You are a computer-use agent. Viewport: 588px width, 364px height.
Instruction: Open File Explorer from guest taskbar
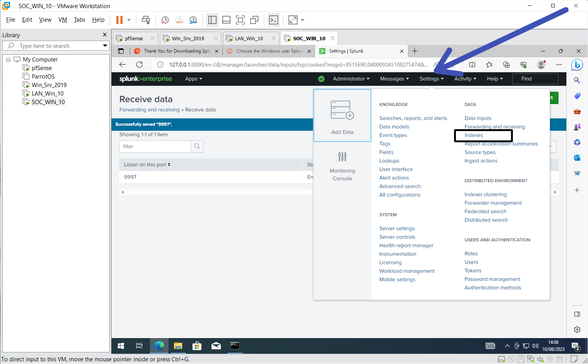(x=178, y=346)
